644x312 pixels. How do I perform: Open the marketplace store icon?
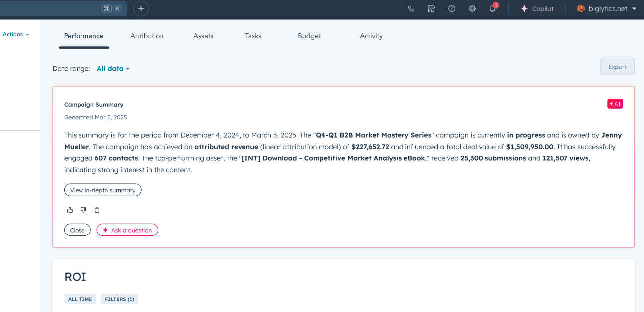click(431, 9)
